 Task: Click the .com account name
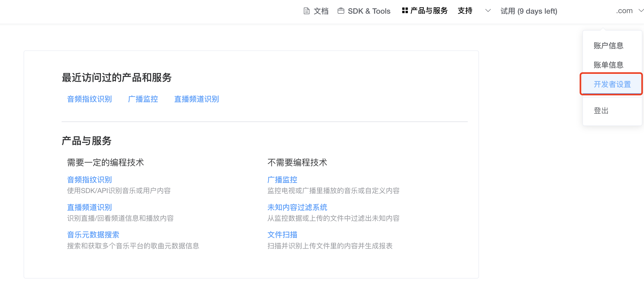[624, 11]
